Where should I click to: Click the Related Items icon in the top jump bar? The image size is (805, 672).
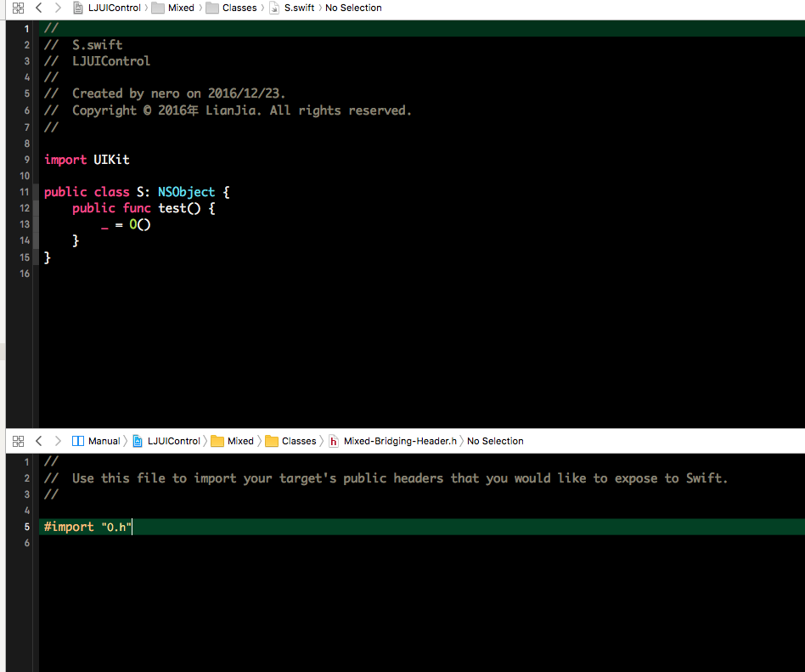[18, 8]
